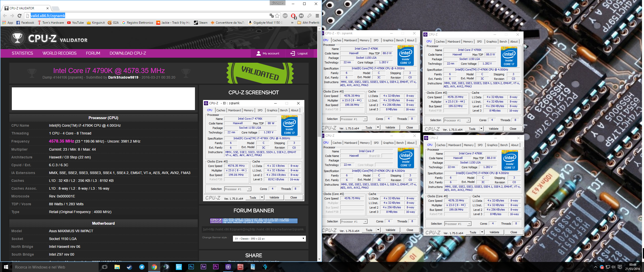Open Task View on the taskbar

point(105,267)
